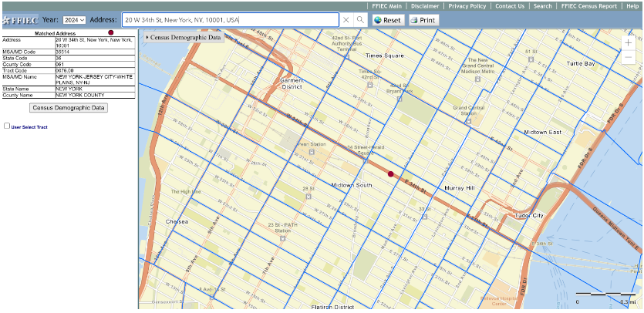Click the Chelsea map label

177,221
